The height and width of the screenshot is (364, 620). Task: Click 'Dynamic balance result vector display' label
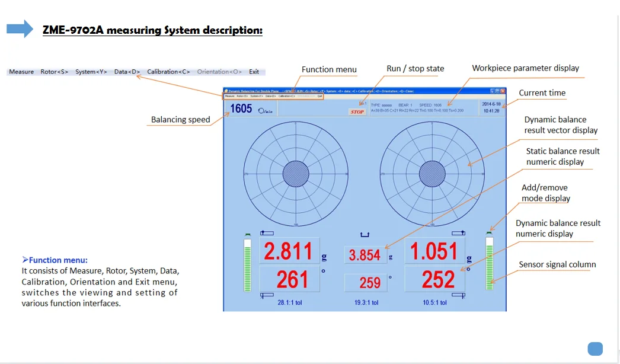(x=561, y=124)
